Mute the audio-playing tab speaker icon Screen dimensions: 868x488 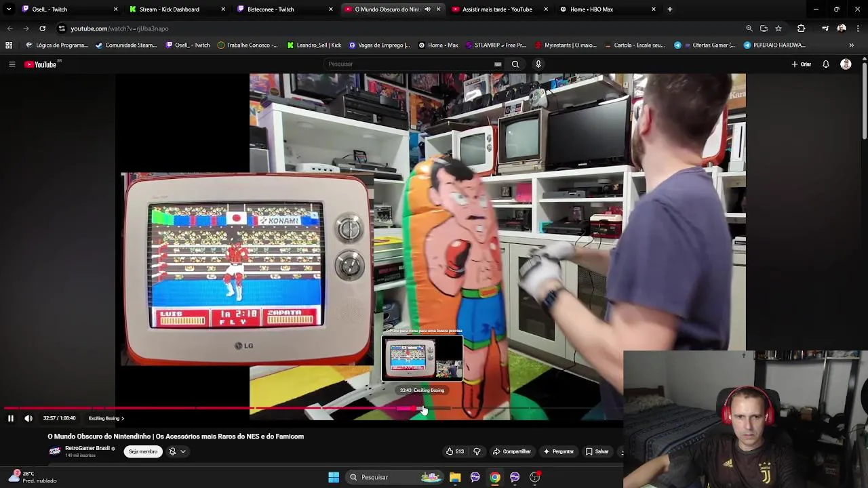click(427, 9)
